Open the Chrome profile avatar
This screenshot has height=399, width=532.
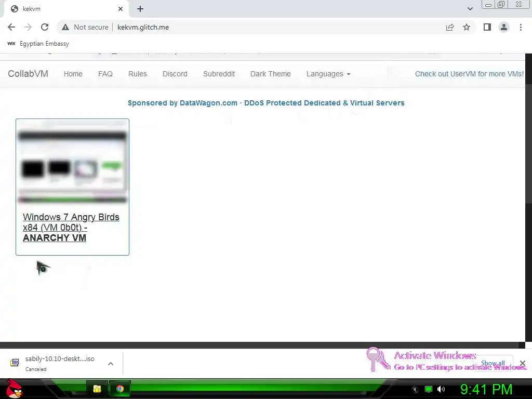[504, 27]
